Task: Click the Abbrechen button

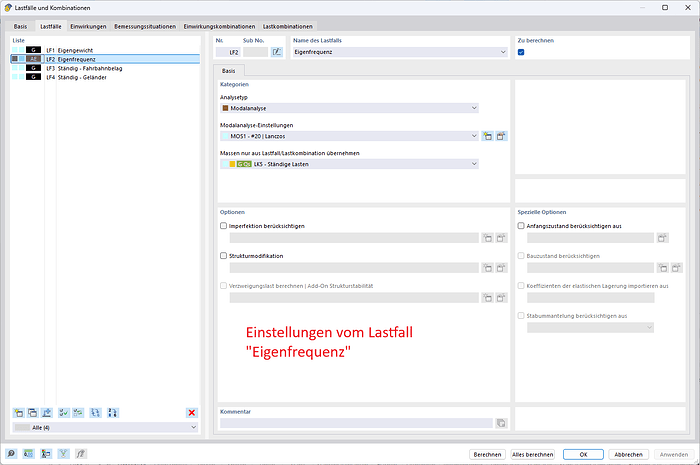Action: pos(628,454)
